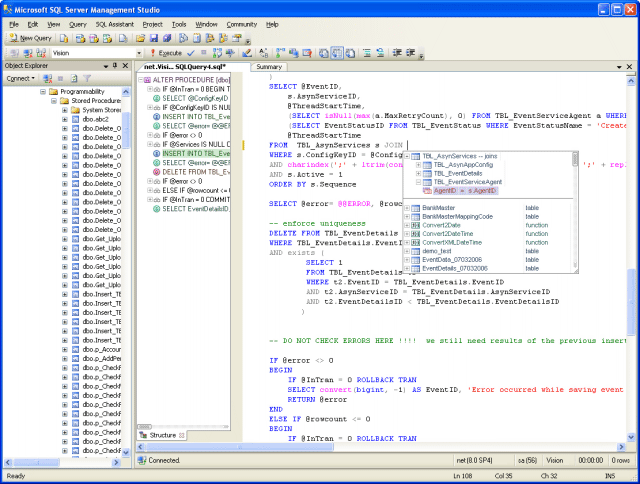
Task: Open the Query menu
Action: (78, 24)
